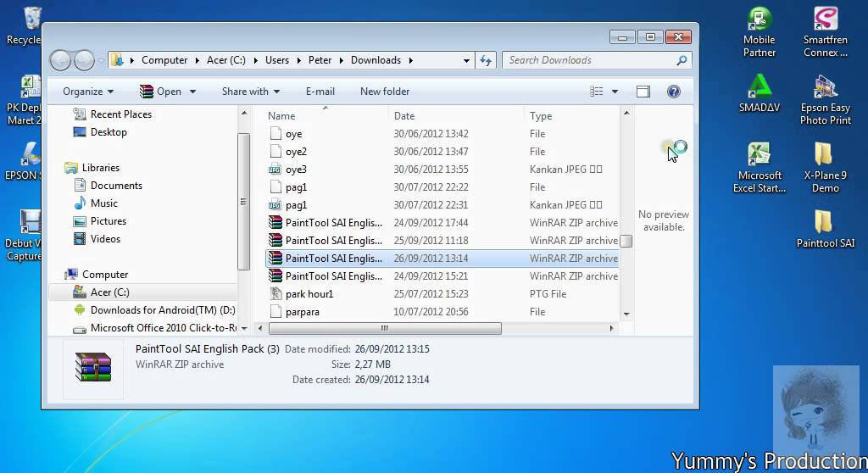This screenshot has height=473, width=868.
Task: Click the Back navigation arrow button
Action: pos(60,60)
